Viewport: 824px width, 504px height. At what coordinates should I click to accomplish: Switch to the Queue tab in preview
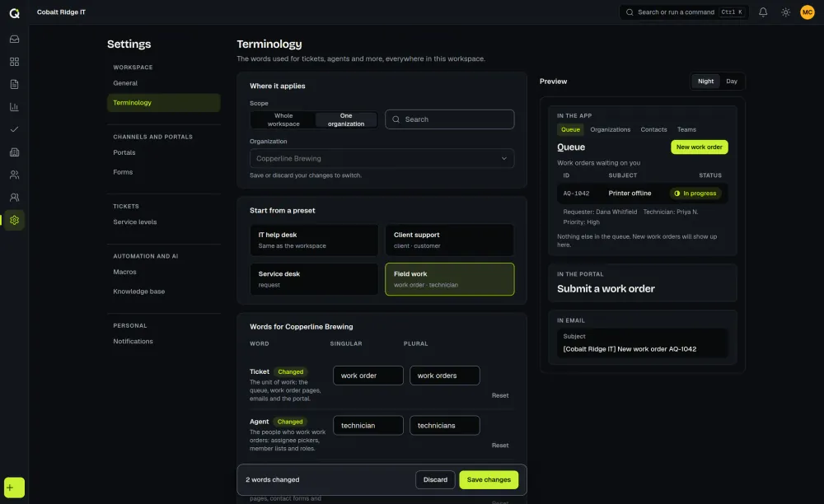[570, 129]
